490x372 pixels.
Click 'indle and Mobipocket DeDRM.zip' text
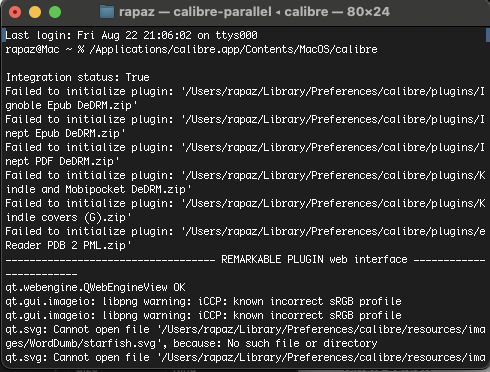click(x=98, y=189)
